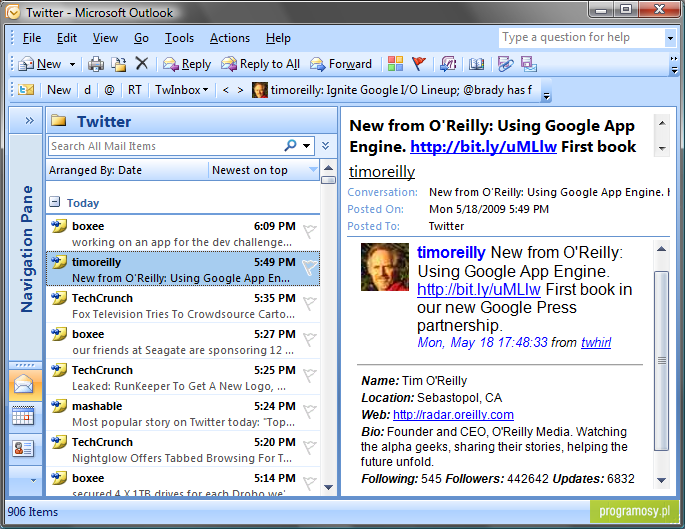Open the Contacts icon in navigation pane
Image resolution: width=685 pixels, height=529 pixels.
[24, 448]
